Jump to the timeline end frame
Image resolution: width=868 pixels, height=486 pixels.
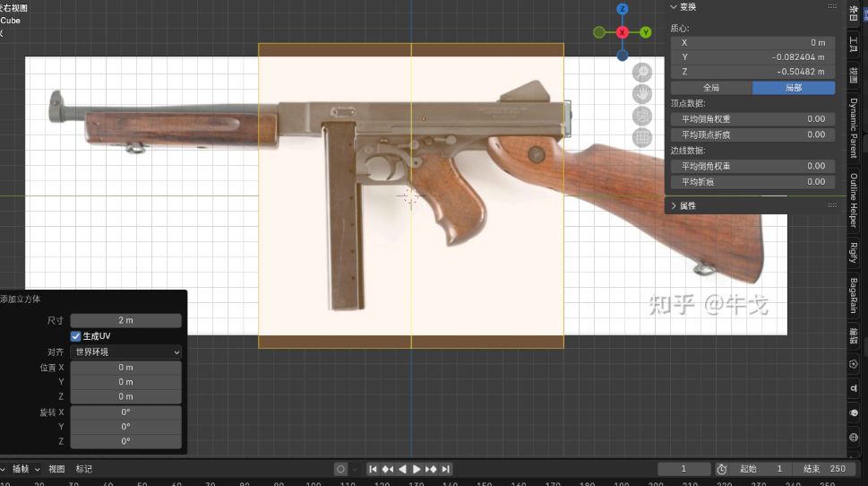pos(445,469)
